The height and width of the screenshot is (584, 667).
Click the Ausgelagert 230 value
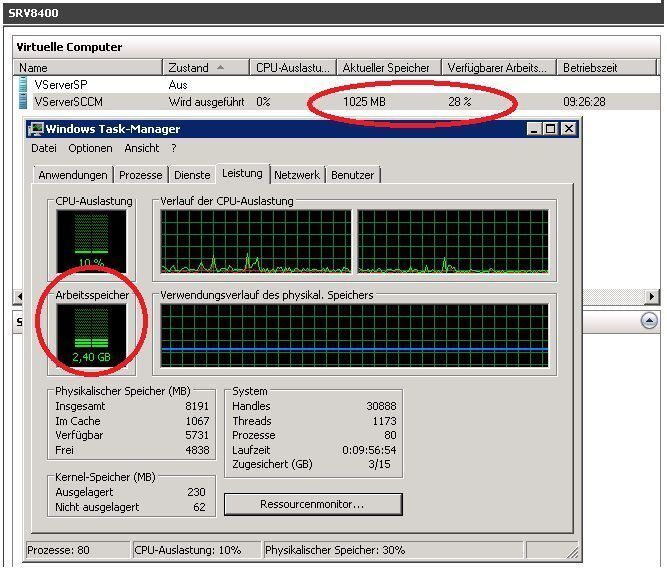(196, 492)
